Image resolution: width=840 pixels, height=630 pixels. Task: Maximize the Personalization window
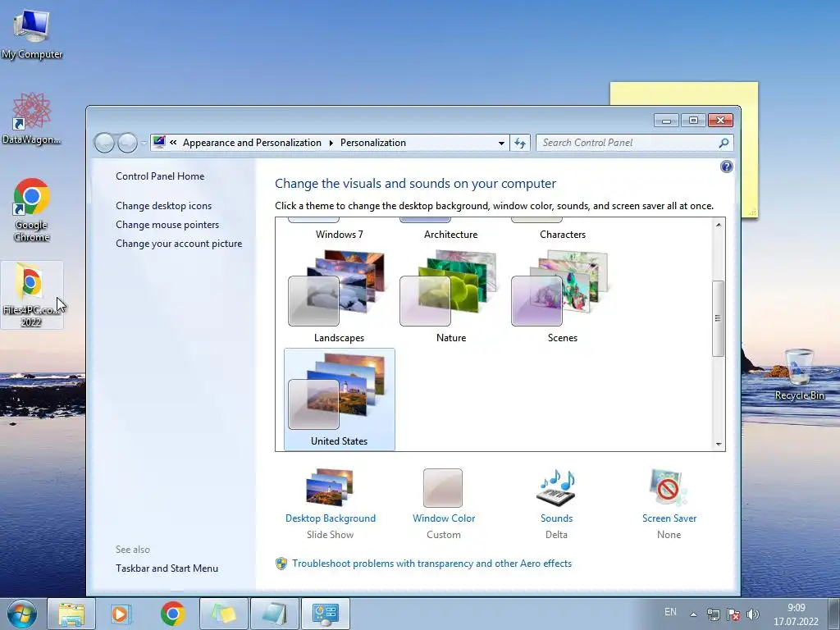[693, 121]
